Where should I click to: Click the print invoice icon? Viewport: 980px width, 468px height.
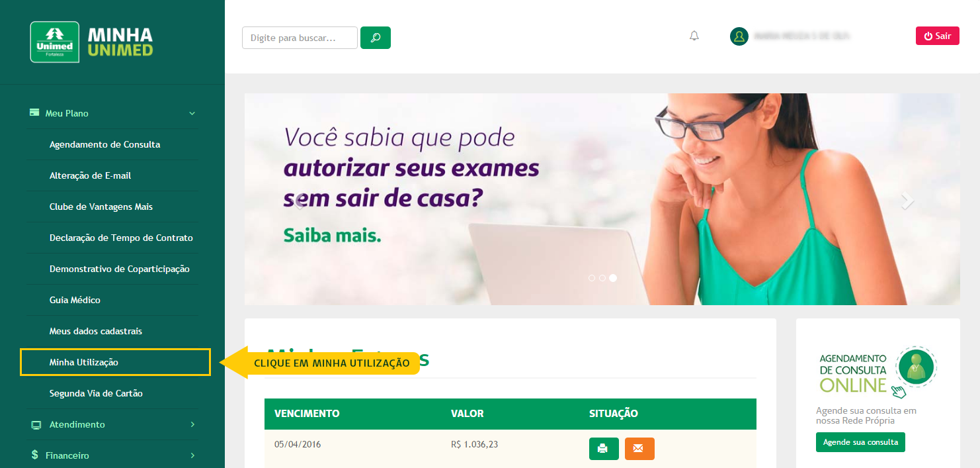tap(604, 449)
